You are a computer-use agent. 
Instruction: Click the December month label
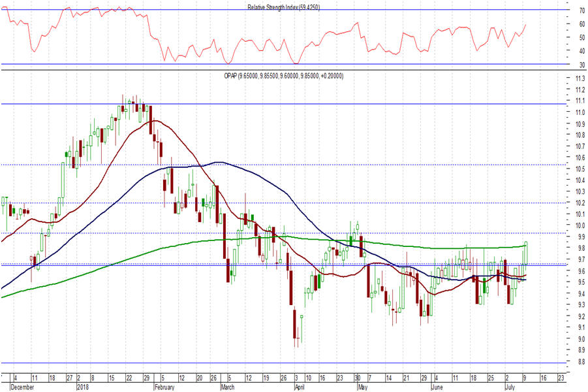click(22, 387)
